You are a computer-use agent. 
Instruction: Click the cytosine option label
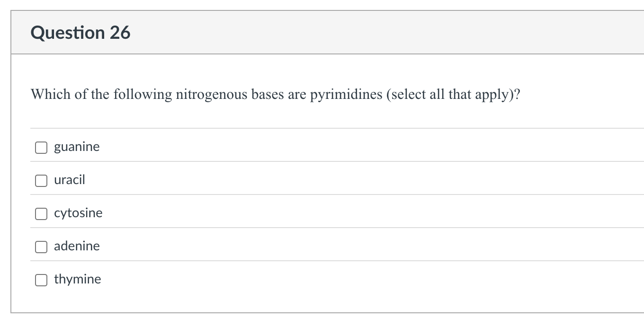click(x=78, y=213)
